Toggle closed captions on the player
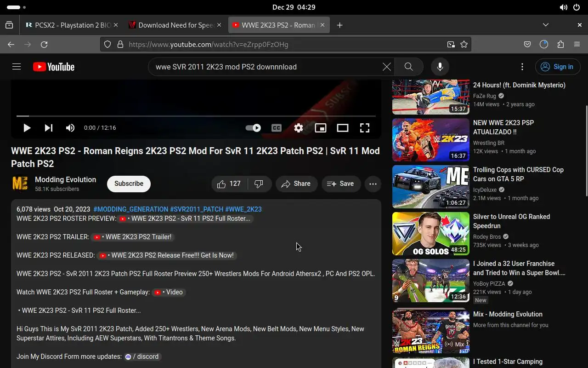Screen dimensions: 588x368 coord(277,128)
